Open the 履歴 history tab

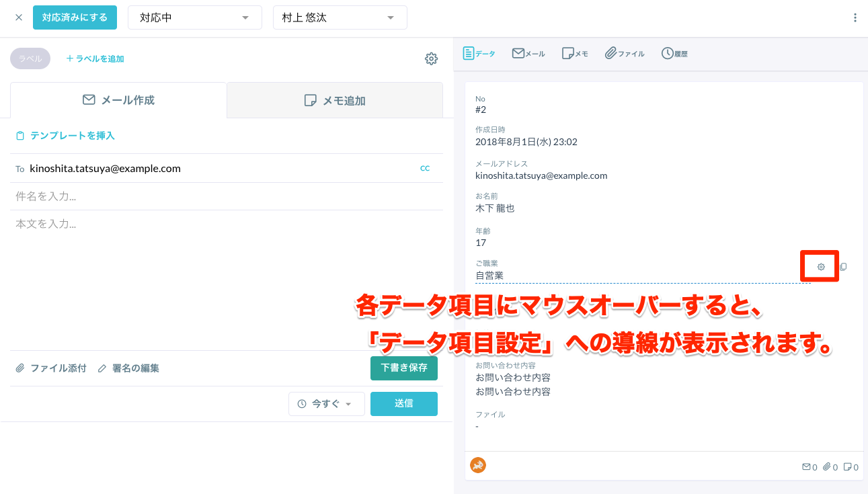tap(674, 54)
